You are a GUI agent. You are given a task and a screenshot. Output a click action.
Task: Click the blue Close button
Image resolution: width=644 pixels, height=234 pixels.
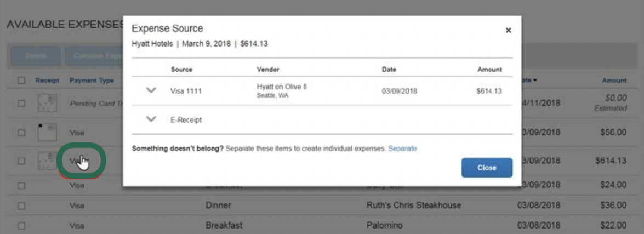click(487, 168)
